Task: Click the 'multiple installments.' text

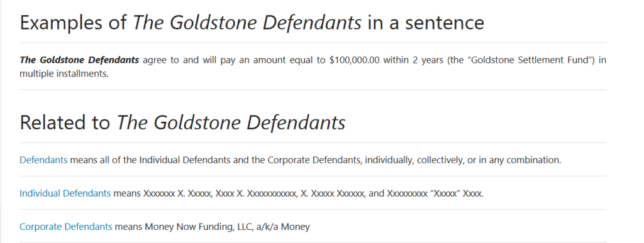Action: point(64,75)
